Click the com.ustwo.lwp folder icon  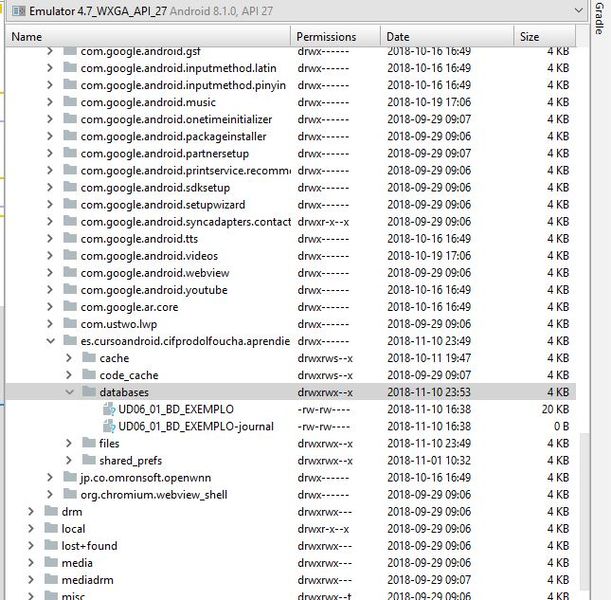tap(70, 323)
